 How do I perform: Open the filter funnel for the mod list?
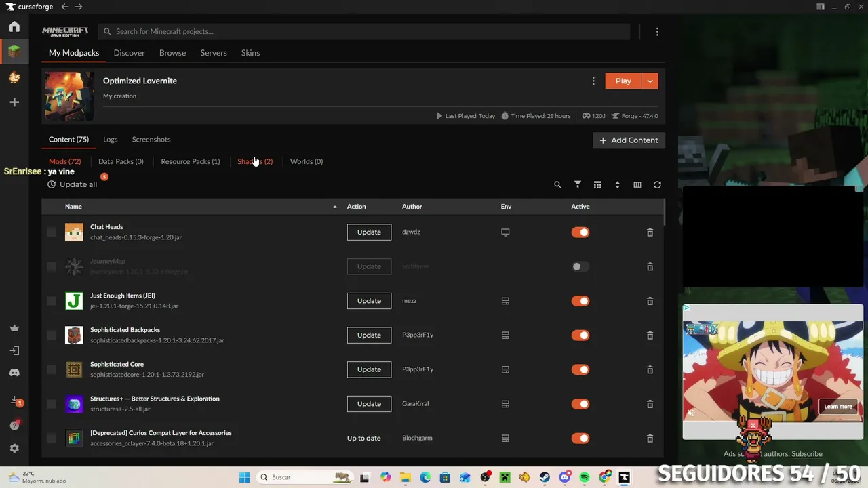tap(578, 184)
